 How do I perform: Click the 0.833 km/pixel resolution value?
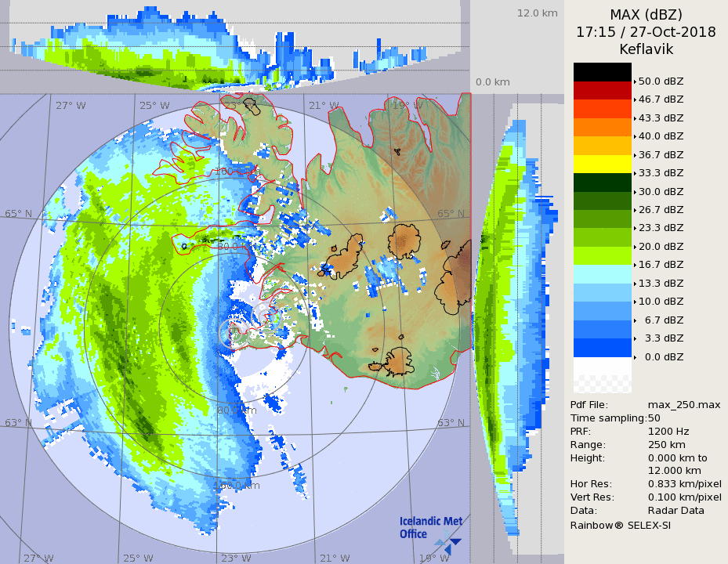pyautogui.click(x=684, y=484)
